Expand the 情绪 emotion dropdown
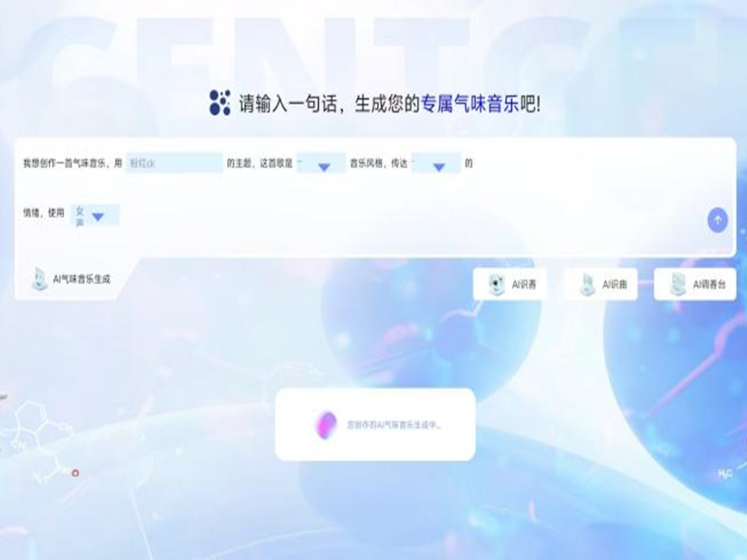747x560 pixels. coord(436,164)
